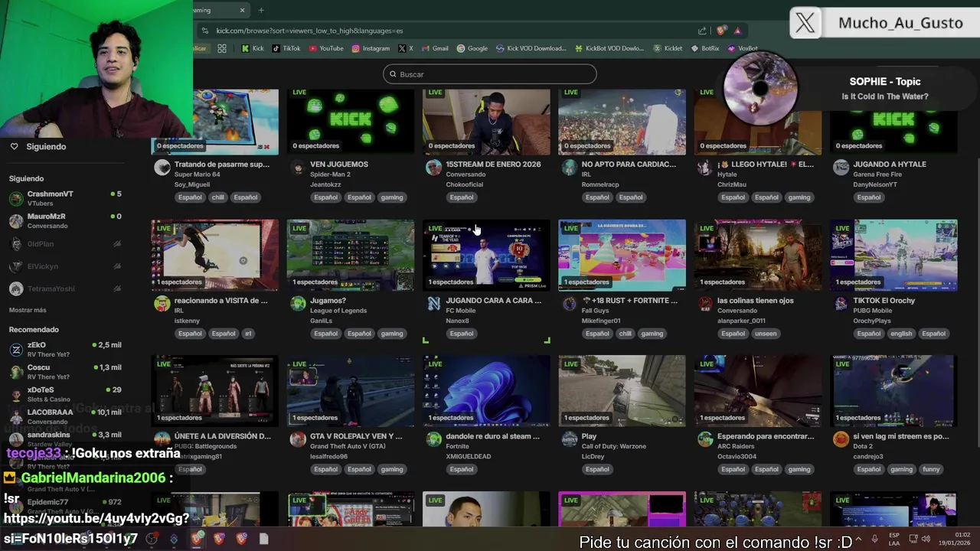
Task: Click the heart icon next to Siguiendo
Action: (14, 146)
